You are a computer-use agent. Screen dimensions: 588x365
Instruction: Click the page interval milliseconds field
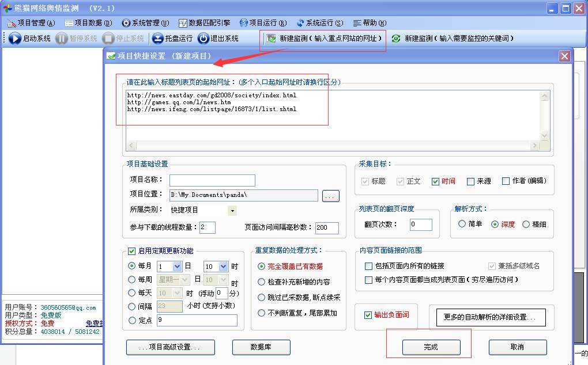(327, 227)
